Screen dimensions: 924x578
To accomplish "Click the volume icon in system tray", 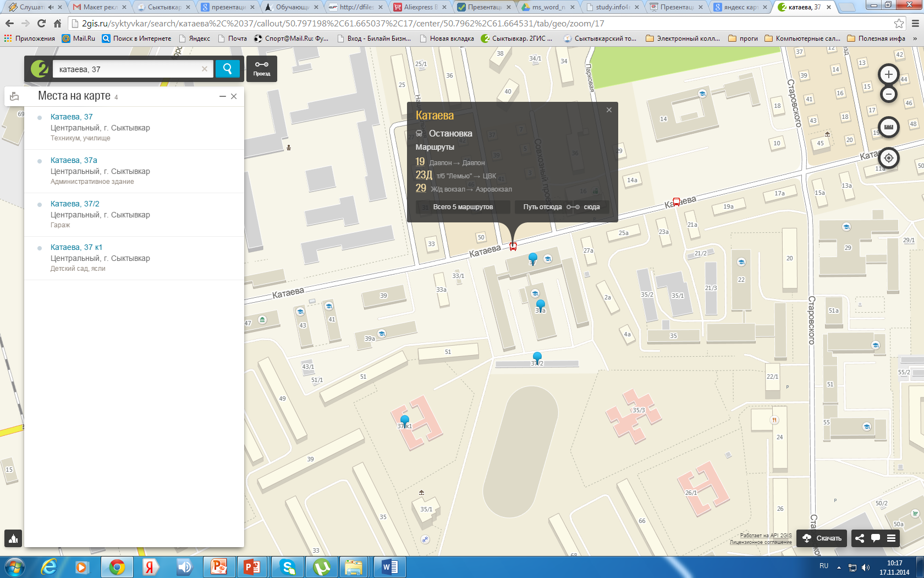I will point(866,567).
